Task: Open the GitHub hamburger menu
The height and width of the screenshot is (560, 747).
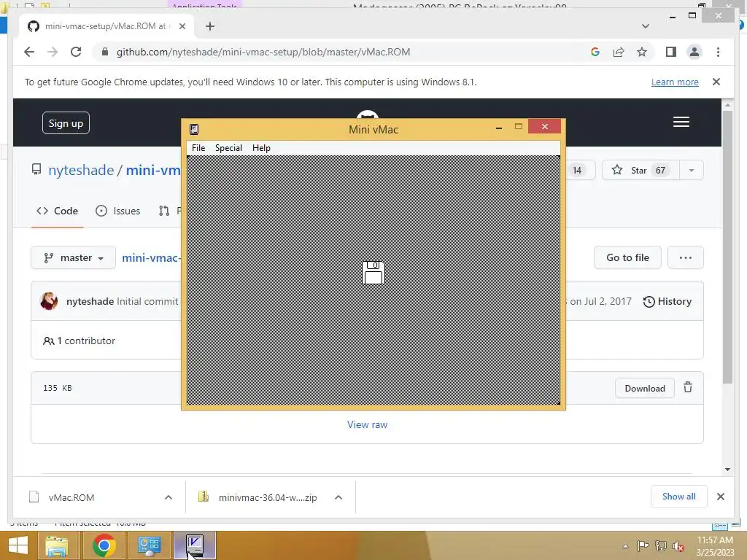Action: click(681, 122)
